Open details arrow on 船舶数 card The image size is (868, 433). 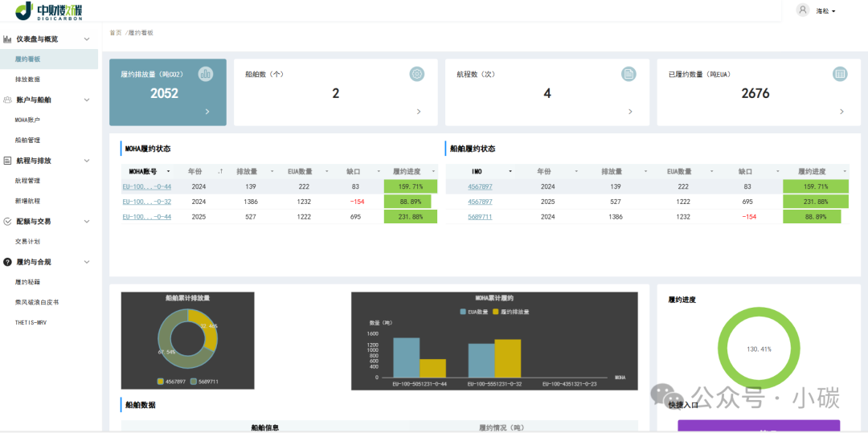(x=419, y=111)
